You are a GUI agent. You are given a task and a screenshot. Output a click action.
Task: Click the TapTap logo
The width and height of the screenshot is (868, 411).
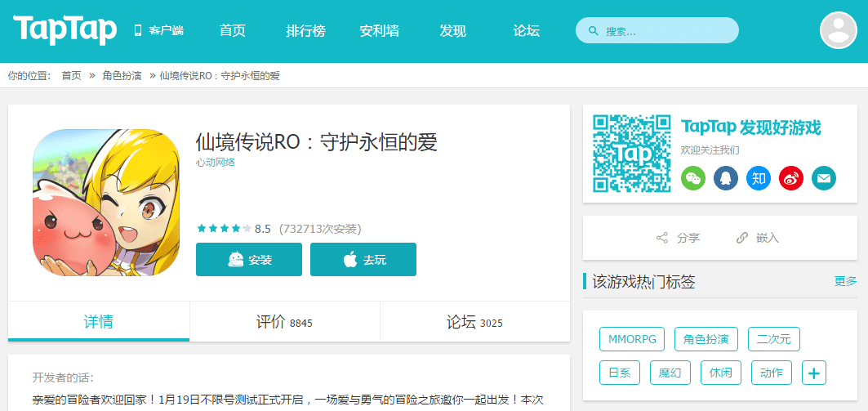(65, 29)
